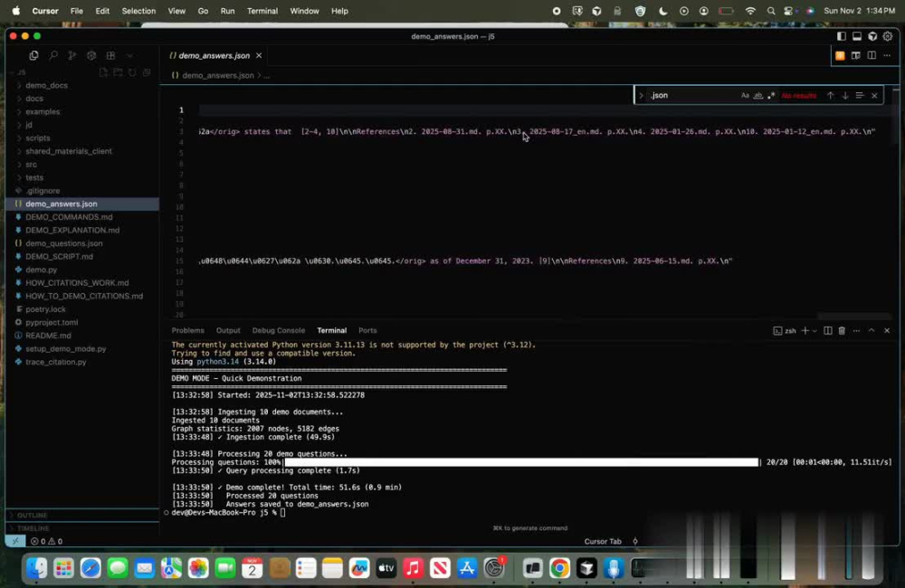The height and width of the screenshot is (588, 905).
Task: Maximize the panel with up chevron
Action: tap(872, 331)
